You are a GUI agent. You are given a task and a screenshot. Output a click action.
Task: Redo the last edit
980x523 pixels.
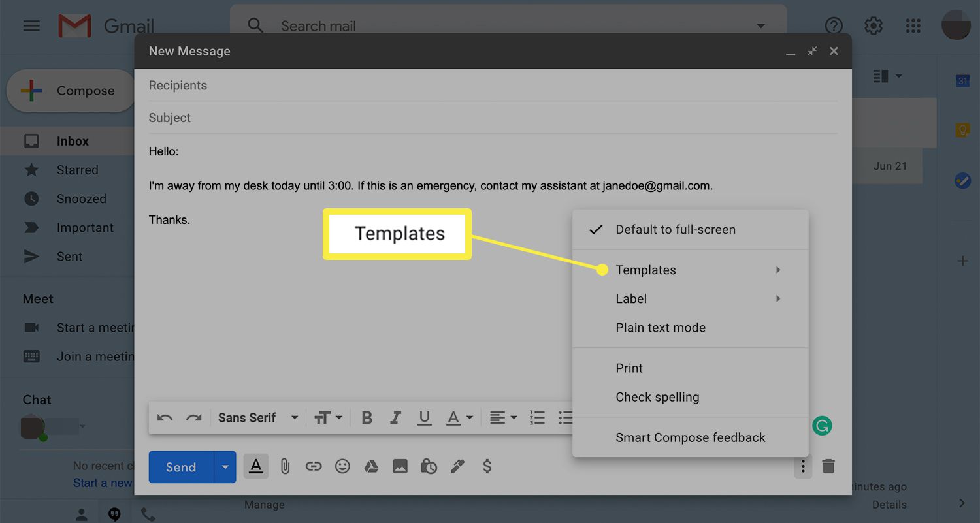pos(193,418)
